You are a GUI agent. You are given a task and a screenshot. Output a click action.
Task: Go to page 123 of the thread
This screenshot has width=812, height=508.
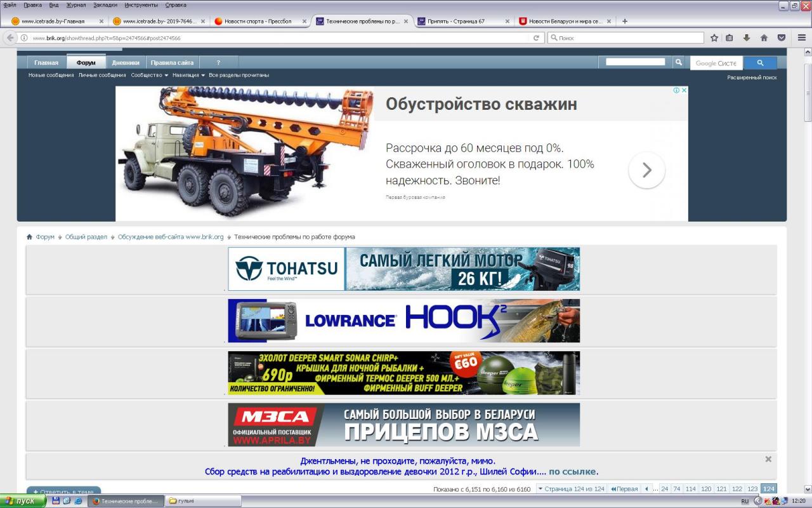tap(752, 489)
